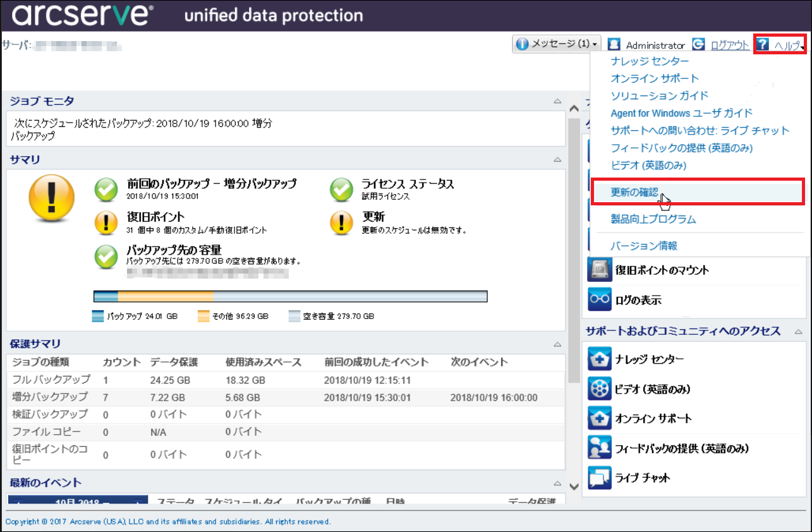Viewport: 812px width, 532px height.
Task: Click the ログアウト link
Action: [730, 45]
